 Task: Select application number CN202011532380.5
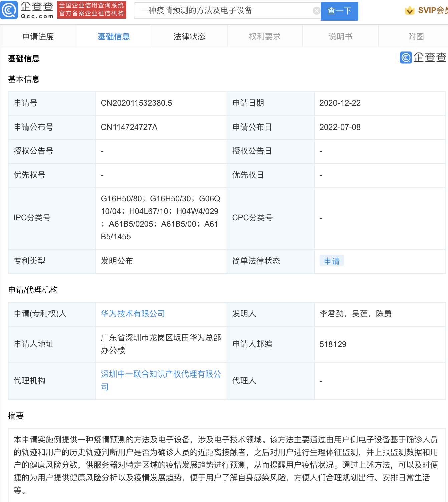point(137,103)
